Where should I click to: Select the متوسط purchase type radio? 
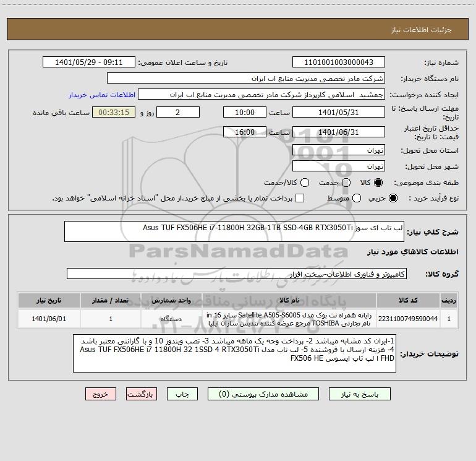(357, 198)
